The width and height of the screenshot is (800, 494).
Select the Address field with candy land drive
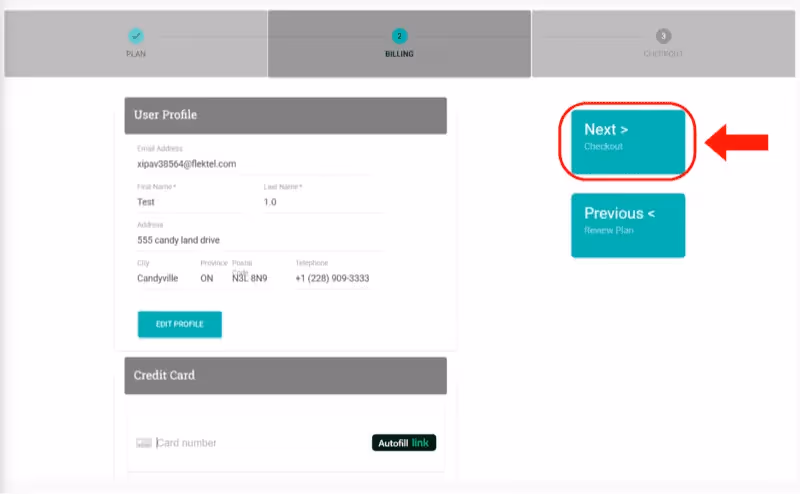coord(258,240)
